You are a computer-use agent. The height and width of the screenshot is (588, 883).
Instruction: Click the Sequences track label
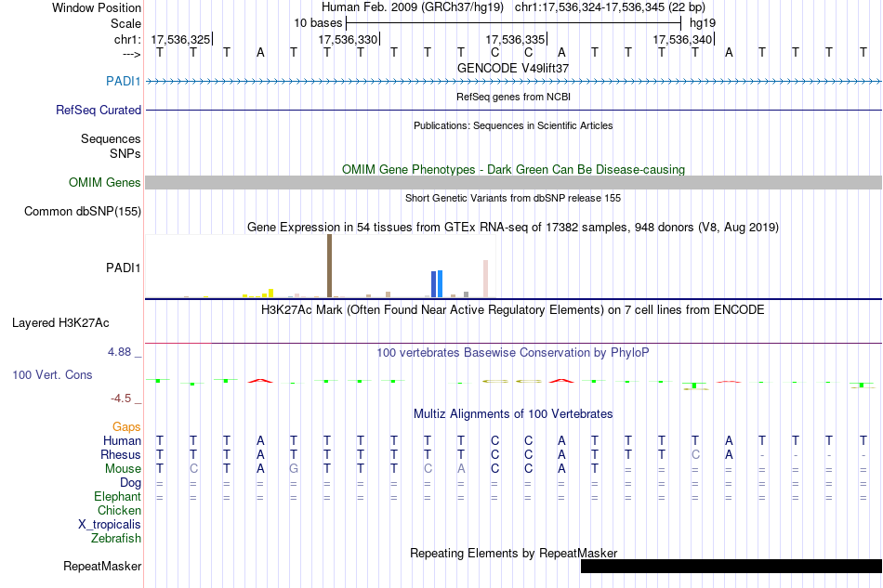click(111, 138)
